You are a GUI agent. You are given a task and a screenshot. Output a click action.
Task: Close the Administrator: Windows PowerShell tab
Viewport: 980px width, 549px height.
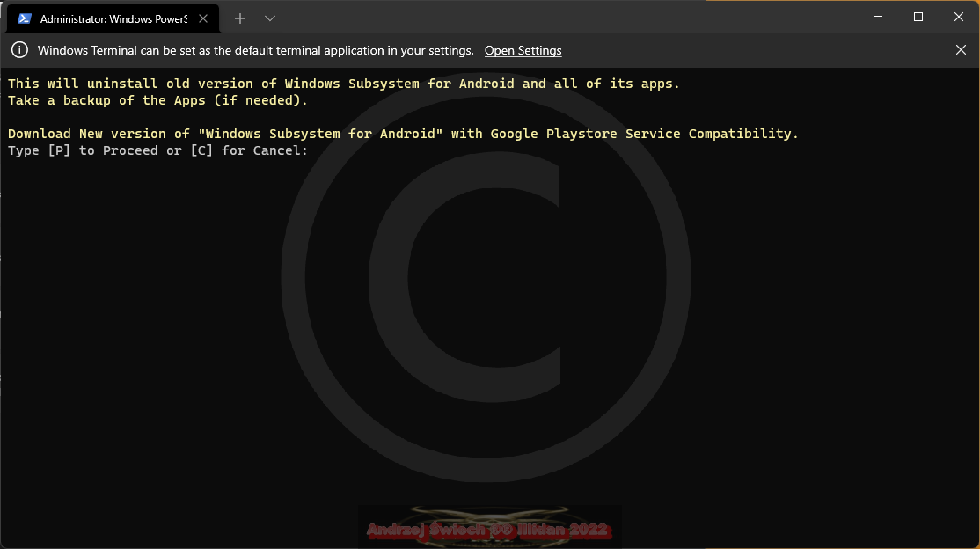click(203, 18)
